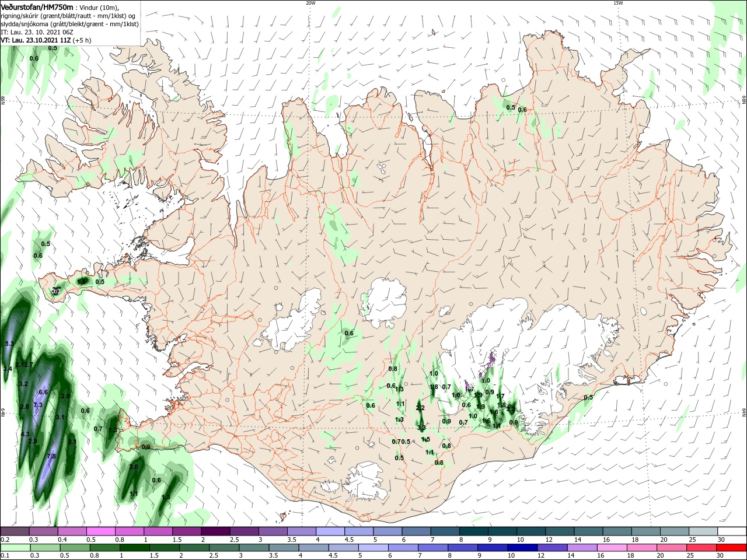Screen dimensions: 747x560
Task: Click the 3.1 precipitation value
Action: pyautogui.click(x=60, y=417)
